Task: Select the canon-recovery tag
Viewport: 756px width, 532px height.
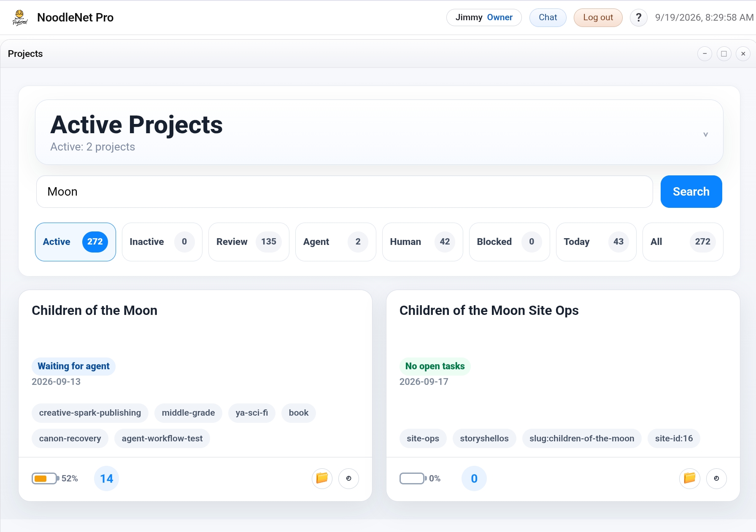Action: pyautogui.click(x=70, y=439)
